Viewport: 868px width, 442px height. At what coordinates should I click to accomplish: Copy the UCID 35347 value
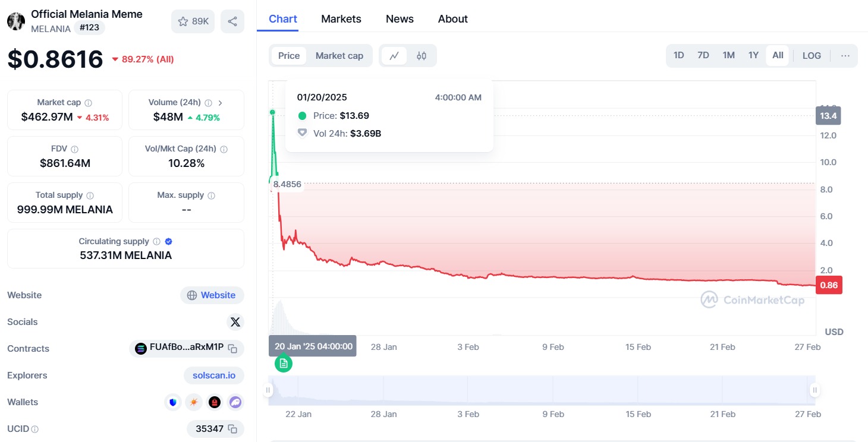coord(233,429)
